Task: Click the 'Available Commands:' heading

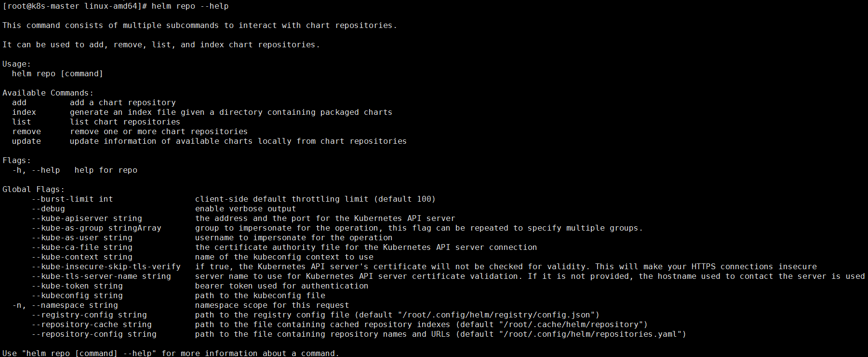Action: (x=48, y=93)
